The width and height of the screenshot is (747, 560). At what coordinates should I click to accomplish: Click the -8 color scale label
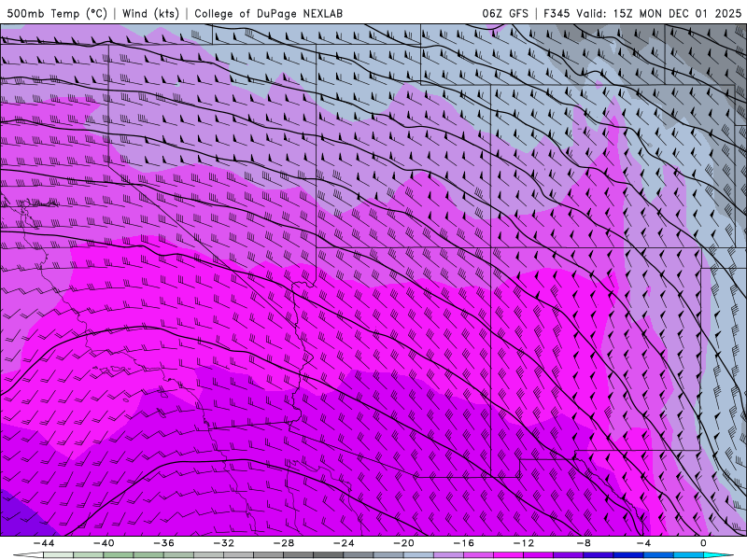click(x=584, y=543)
